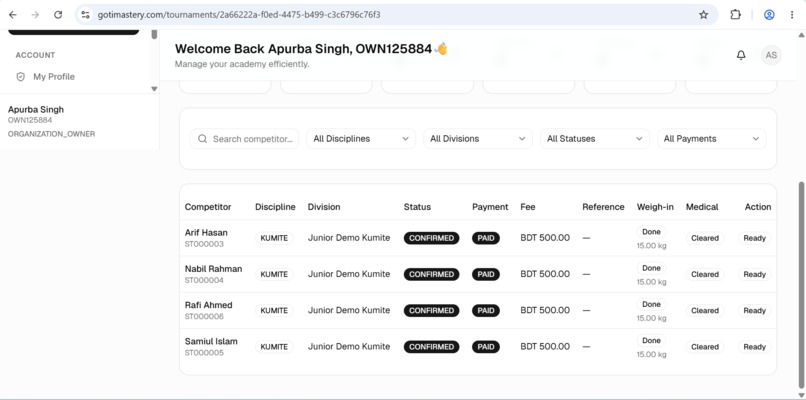Open the All Payments dropdown
The image size is (806, 400).
711,139
